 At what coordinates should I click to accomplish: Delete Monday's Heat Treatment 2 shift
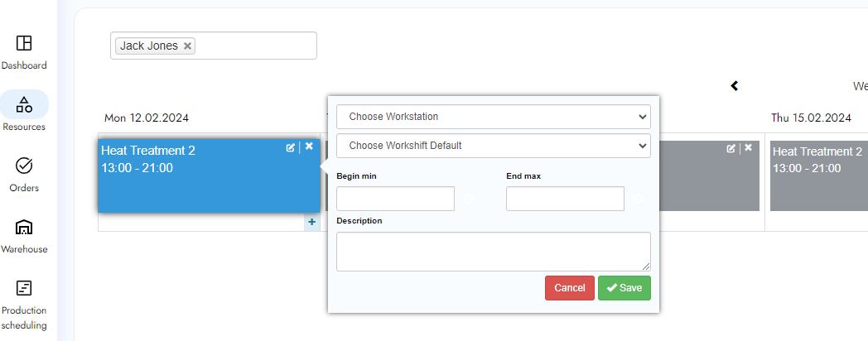pos(309,146)
